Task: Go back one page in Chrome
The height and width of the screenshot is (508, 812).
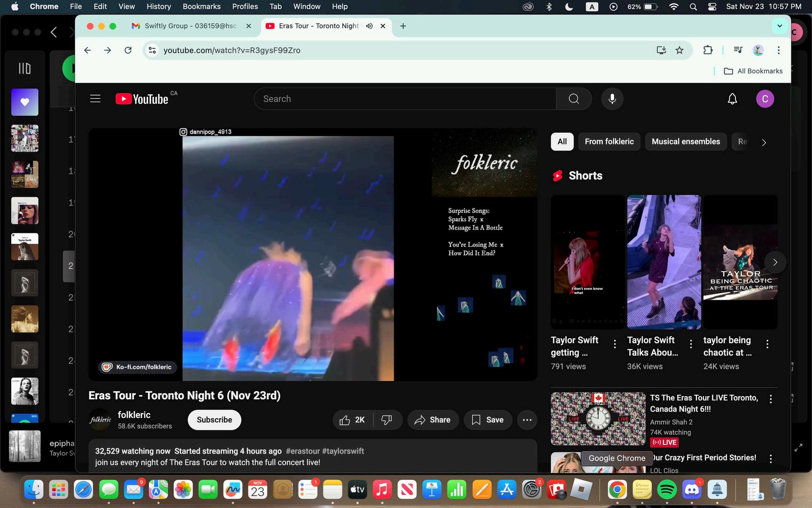Action: tap(87, 50)
